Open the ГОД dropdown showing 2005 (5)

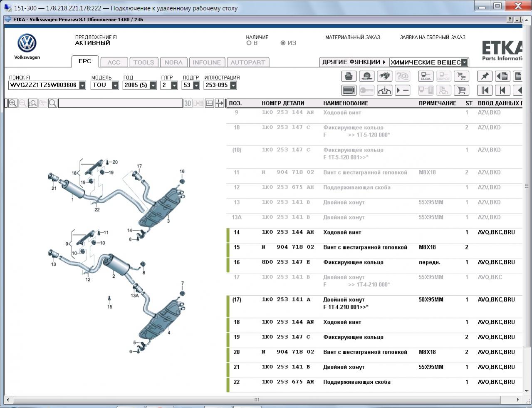point(153,85)
